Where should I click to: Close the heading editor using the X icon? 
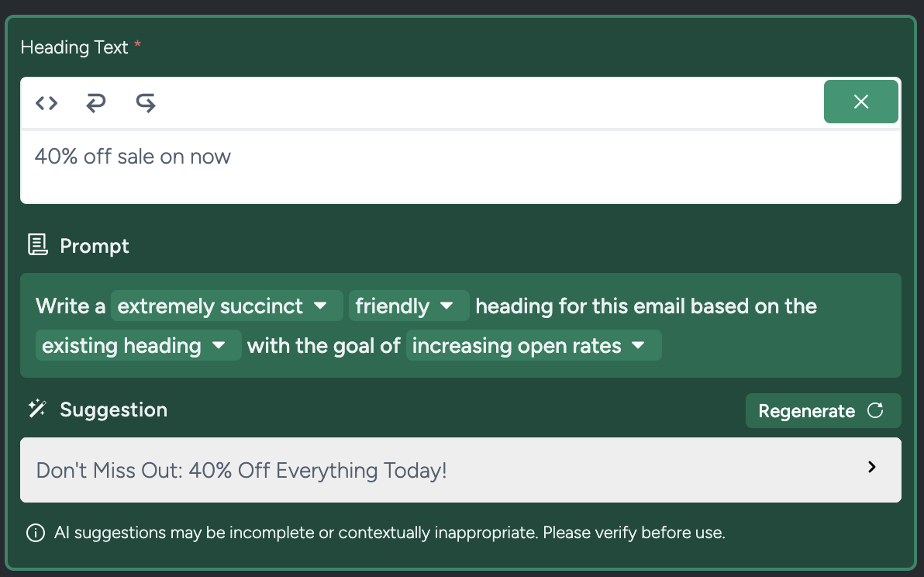[x=860, y=101]
